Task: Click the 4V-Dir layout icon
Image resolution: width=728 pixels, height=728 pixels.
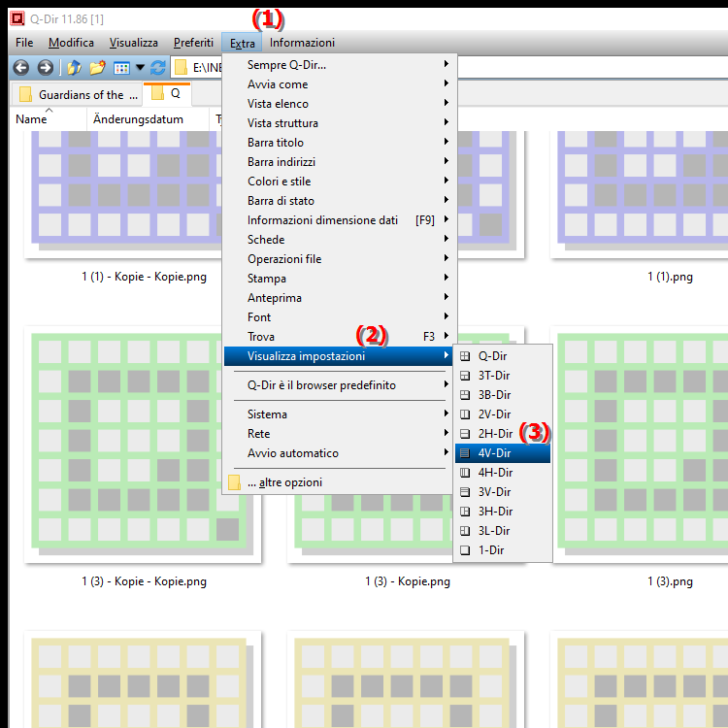Action: (465, 453)
